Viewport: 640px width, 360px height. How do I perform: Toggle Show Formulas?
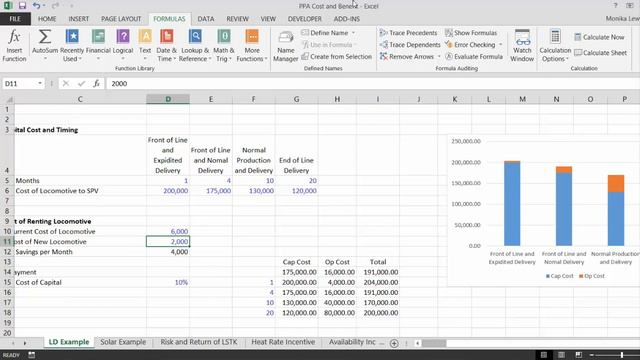click(471, 33)
